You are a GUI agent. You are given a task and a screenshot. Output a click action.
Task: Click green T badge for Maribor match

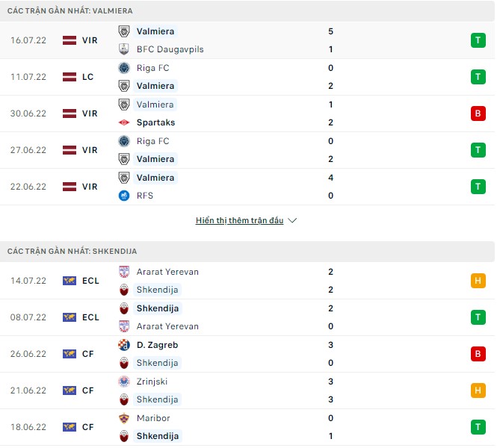478,427
